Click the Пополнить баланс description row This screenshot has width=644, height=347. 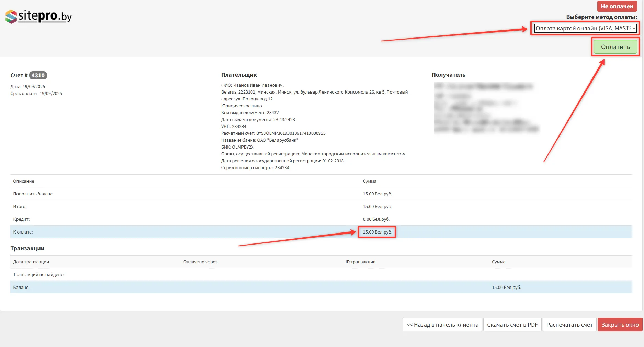click(x=33, y=194)
